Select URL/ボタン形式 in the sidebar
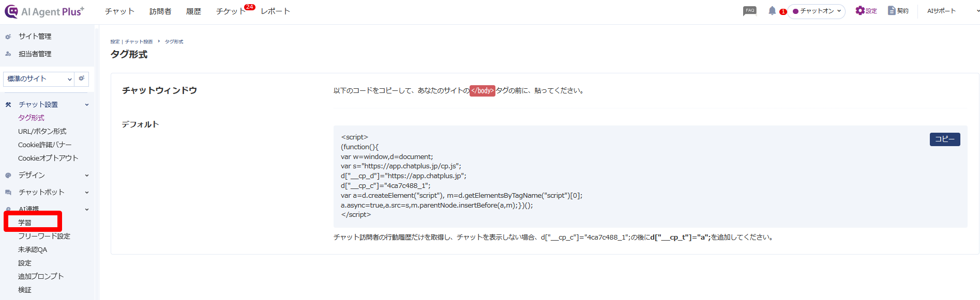Screen dimensions: 980x300 [42, 131]
